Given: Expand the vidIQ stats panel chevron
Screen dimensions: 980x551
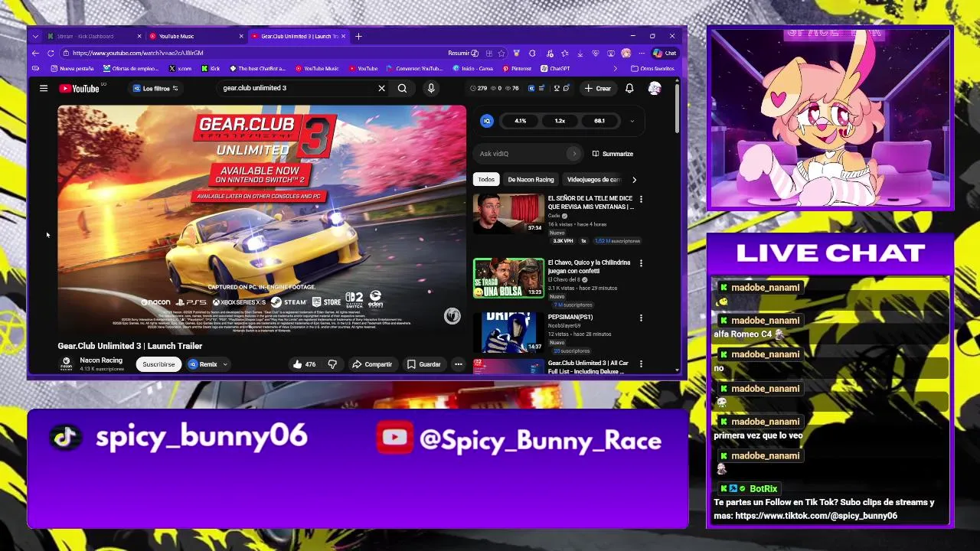Looking at the screenshot, I should click(632, 121).
